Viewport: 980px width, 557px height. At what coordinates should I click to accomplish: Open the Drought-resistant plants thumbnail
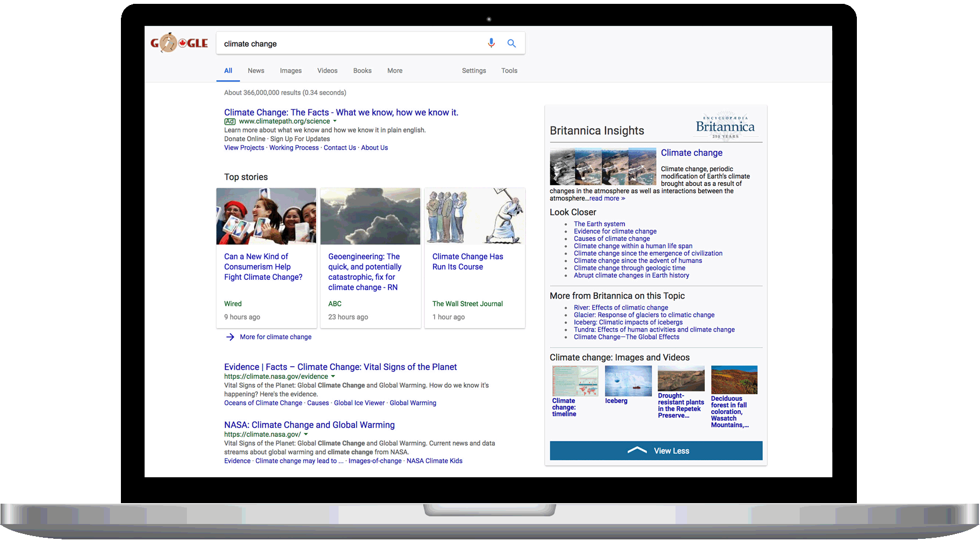point(681,378)
